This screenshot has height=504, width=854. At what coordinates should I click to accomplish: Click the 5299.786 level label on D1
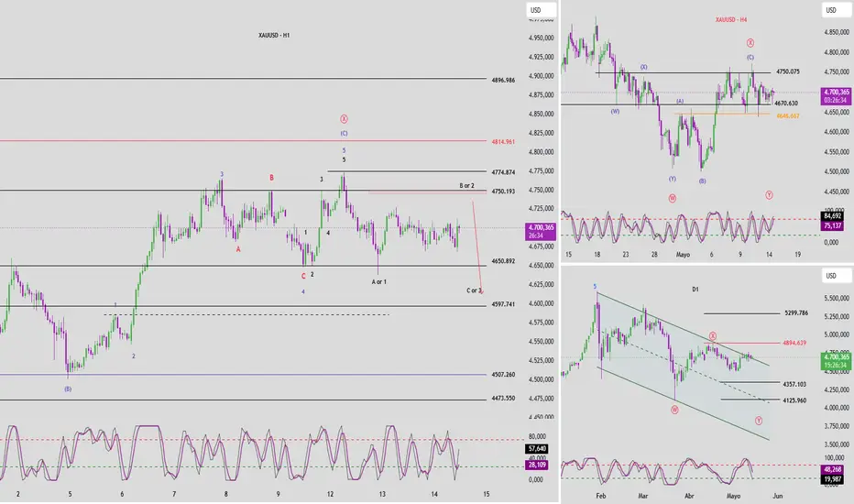(796, 313)
